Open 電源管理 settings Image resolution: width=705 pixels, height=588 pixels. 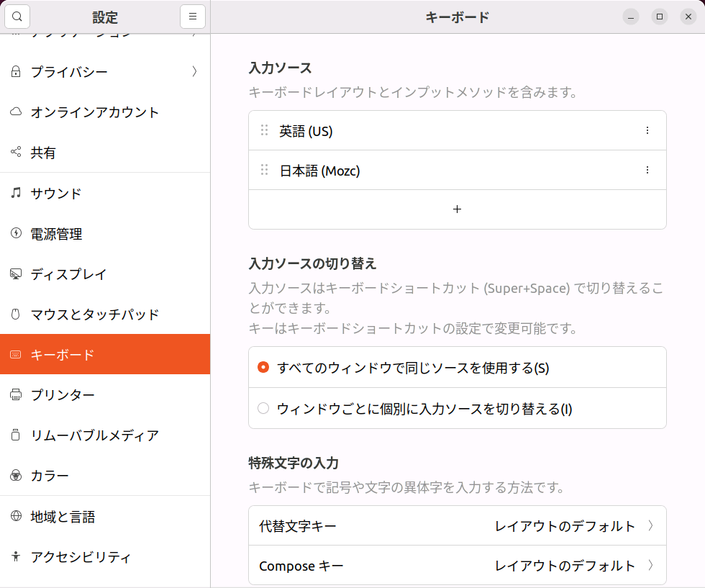click(105, 233)
